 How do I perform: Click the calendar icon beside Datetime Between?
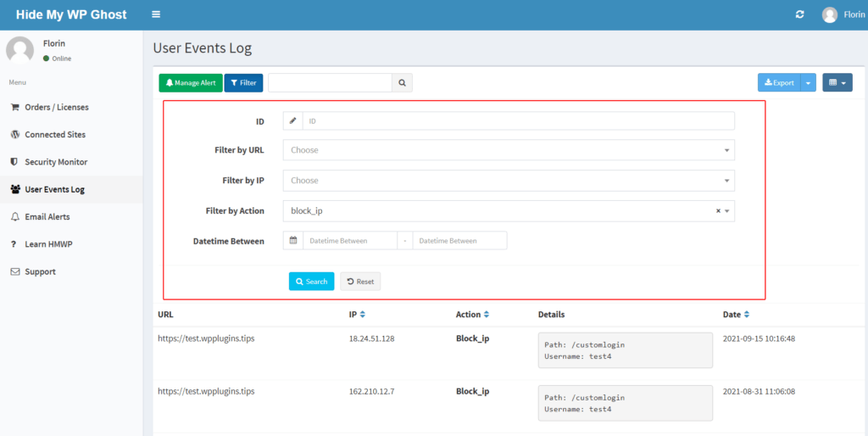tap(293, 241)
